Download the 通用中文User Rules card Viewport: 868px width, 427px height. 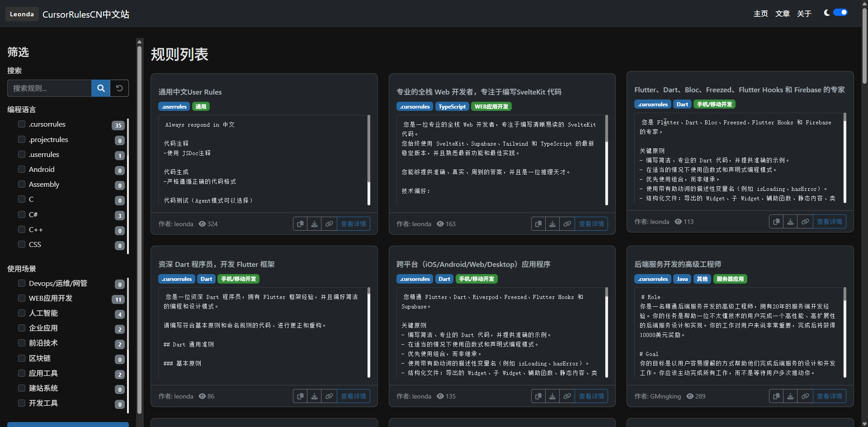click(x=314, y=224)
